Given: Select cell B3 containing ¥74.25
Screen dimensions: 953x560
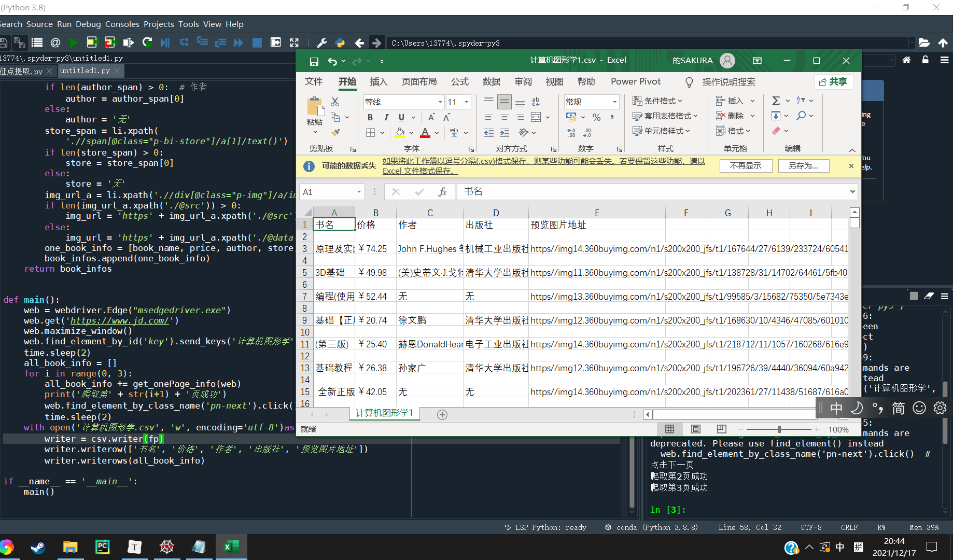Looking at the screenshot, I should pyautogui.click(x=375, y=249).
